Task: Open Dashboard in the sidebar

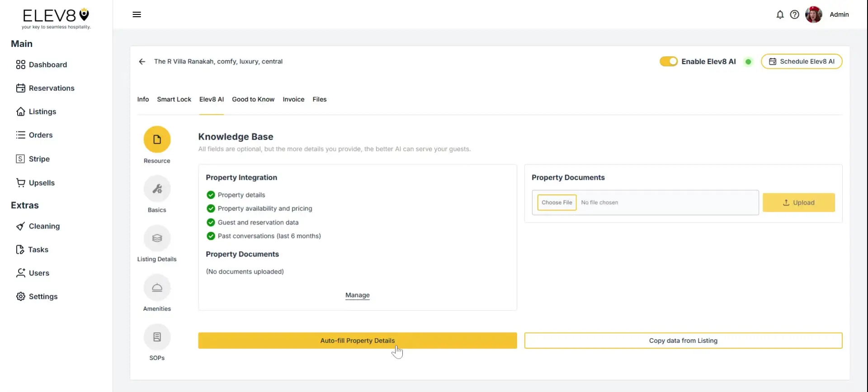Action: coord(42,65)
